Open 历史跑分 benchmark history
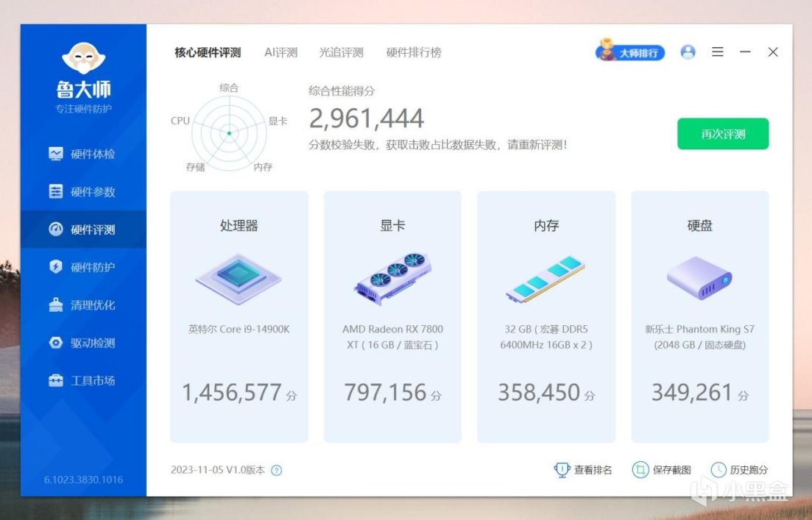Viewport: 812px width, 520px height. pos(740,470)
